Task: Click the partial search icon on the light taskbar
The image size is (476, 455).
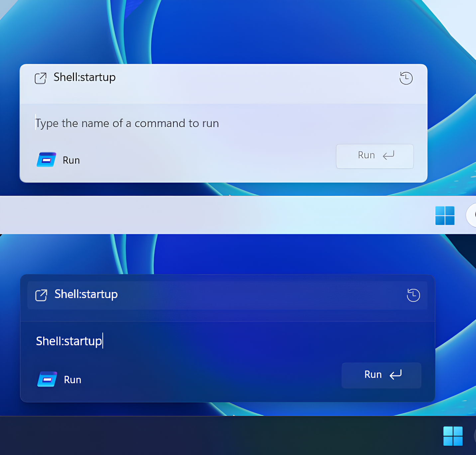Action: click(472, 215)
